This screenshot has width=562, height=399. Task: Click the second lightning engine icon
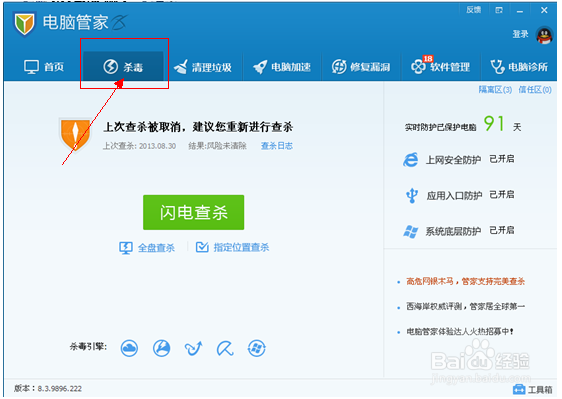(162, 348)
